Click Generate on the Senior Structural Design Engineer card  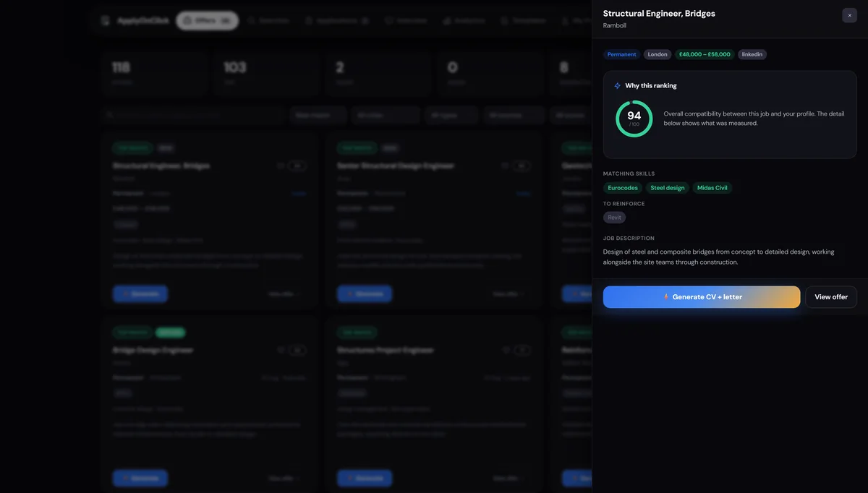[365, 294]
